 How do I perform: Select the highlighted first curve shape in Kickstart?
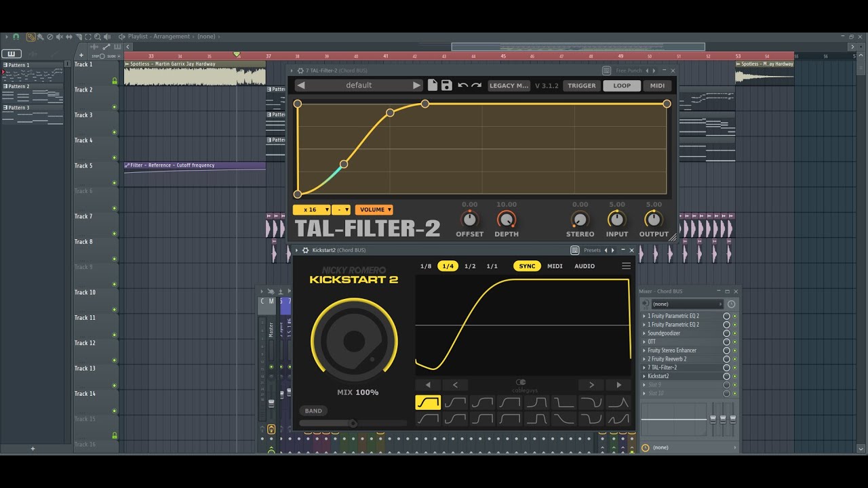click(x=428, y=403)
